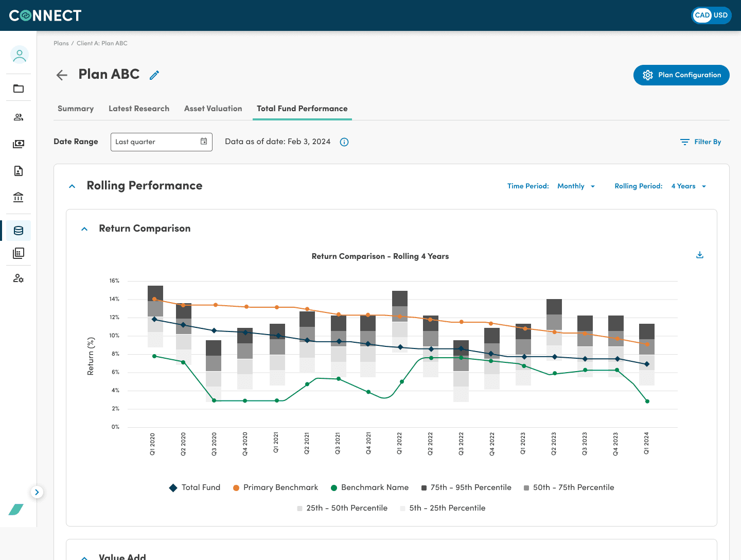The height and width of the screenshot is (560, 741).
Task: Click the CONNECT logo
Action: click(45, 15)
